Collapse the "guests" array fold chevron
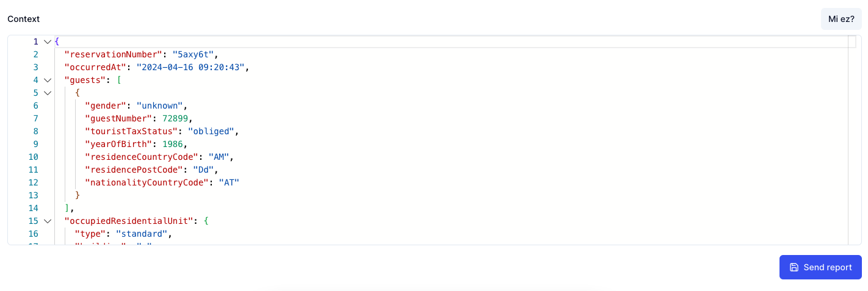The height and width of the screenshot is (291, 868). point(47,80)
